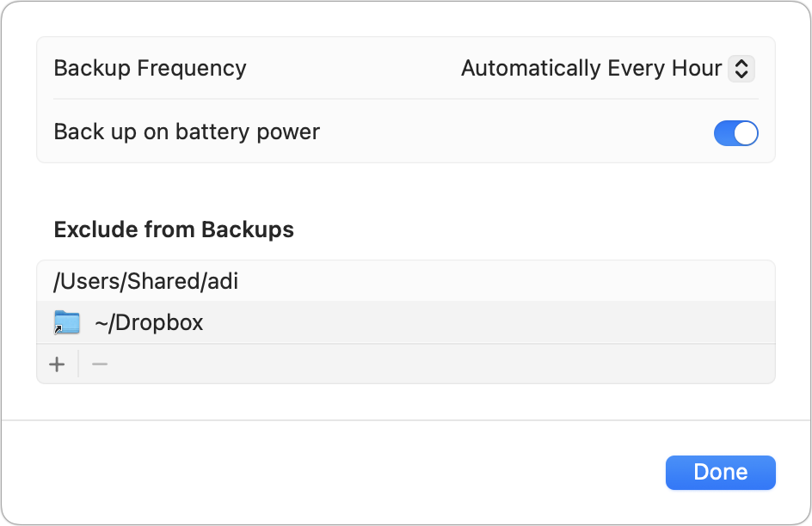This screenshot has height=526, width=812.
Task: Click the Backup Frequency label
Action: click(150, 69)
